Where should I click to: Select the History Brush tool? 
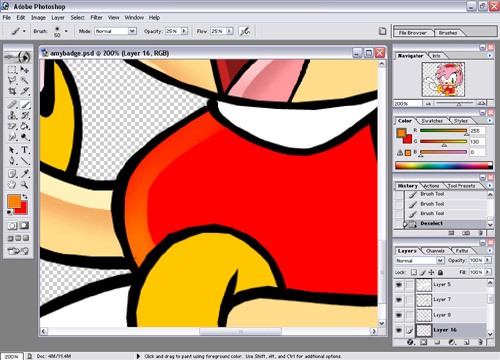[25, 115]
